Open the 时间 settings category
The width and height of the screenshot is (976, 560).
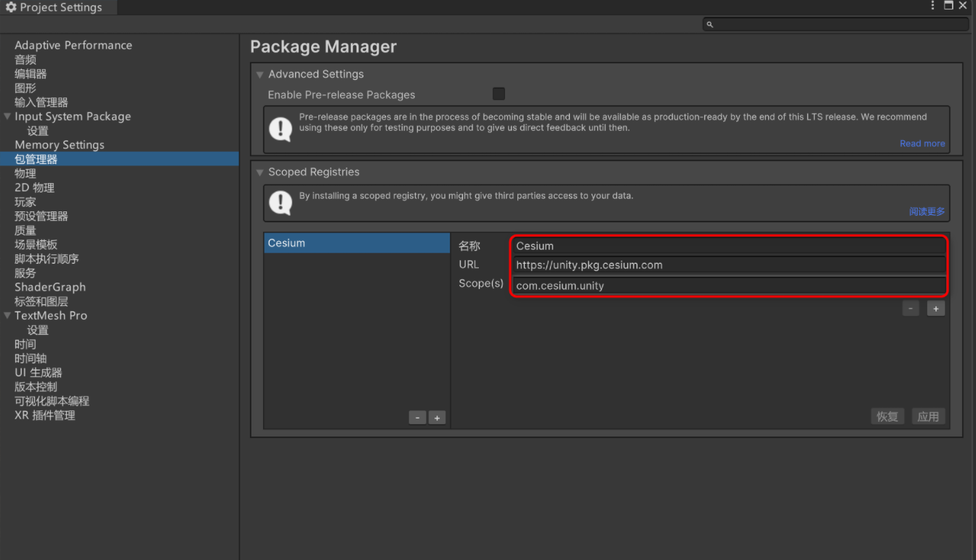click(x=25, y=344)
